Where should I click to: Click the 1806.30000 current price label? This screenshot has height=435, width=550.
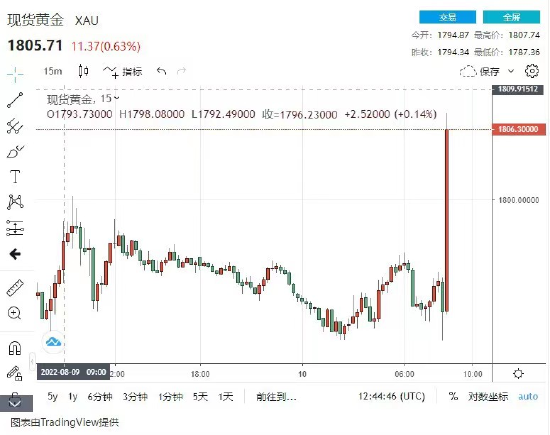(x=519, y=129)
